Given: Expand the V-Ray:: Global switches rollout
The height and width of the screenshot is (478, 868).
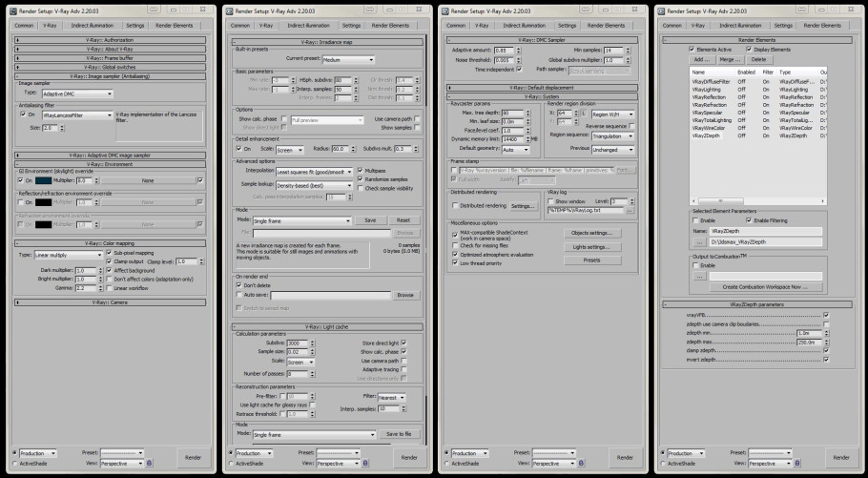Looking at the screenshot, I should tap(110, 67).
